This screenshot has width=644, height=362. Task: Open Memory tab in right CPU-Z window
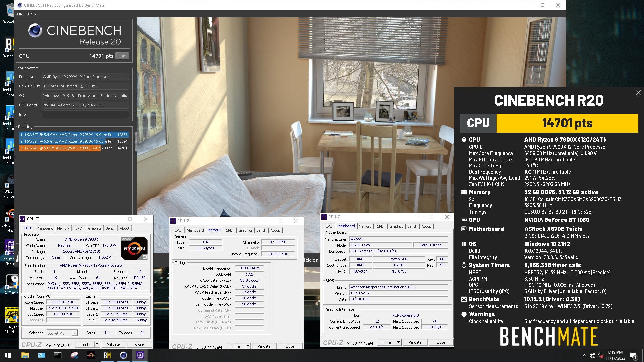365,226
